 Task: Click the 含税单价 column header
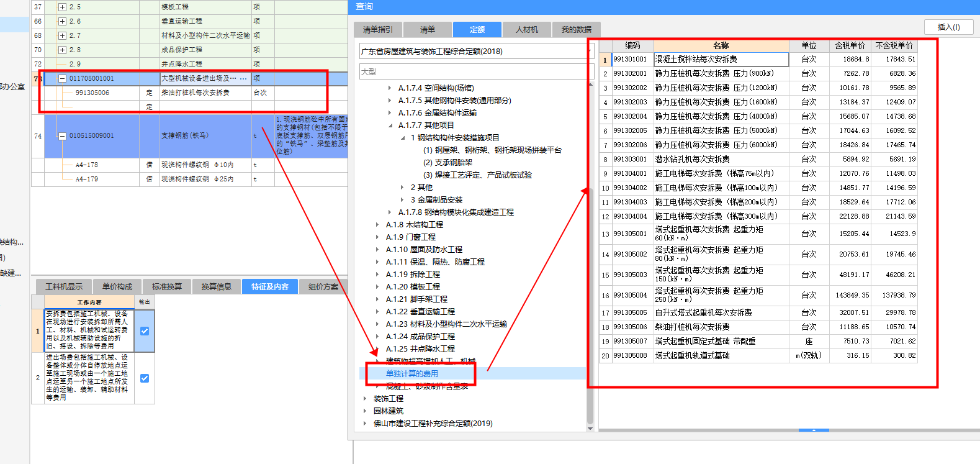850,45
